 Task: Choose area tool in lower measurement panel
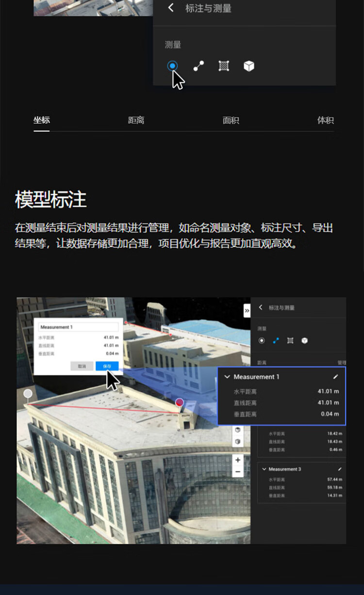[290, 340]
